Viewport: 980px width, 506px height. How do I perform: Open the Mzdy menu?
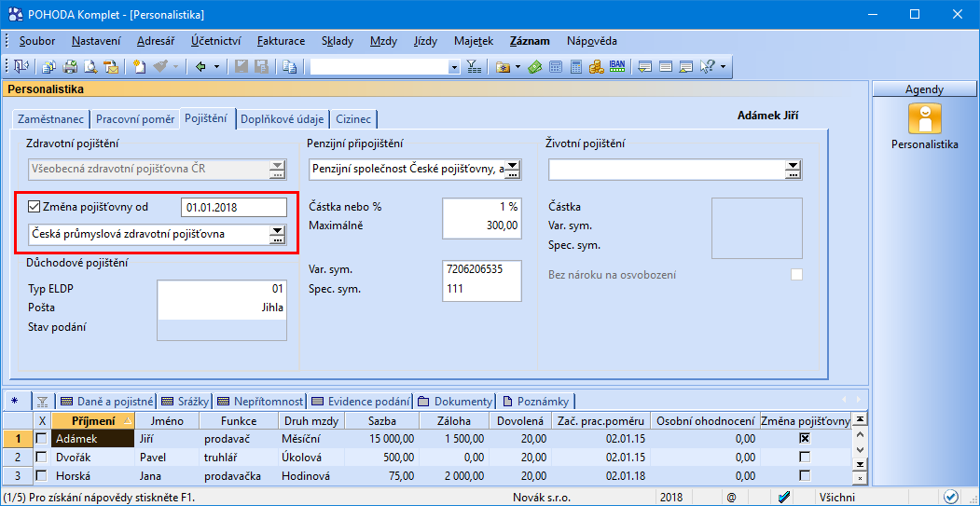pos(383,41)
